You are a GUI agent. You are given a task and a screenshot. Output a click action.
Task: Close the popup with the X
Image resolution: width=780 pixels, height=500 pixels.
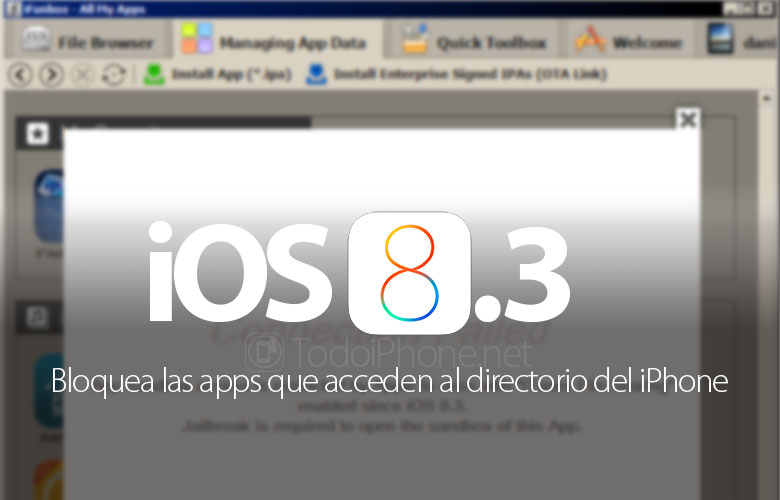[x=688, y=119]
